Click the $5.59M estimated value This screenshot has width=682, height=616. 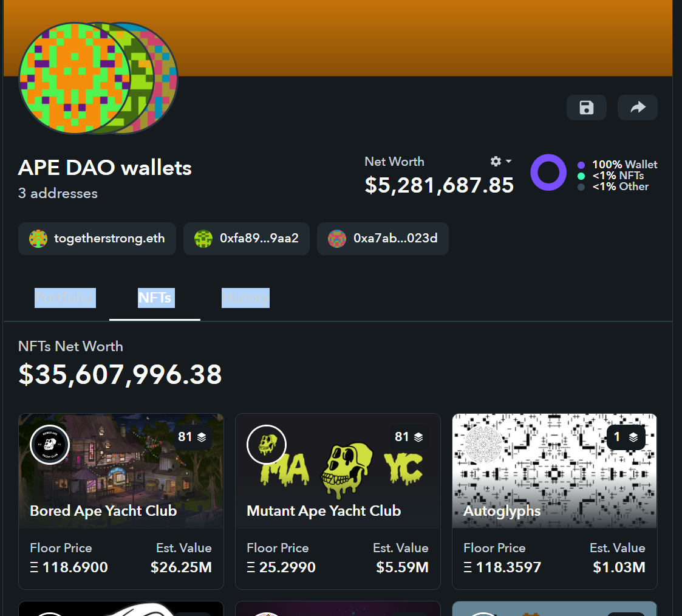[402, 567]
